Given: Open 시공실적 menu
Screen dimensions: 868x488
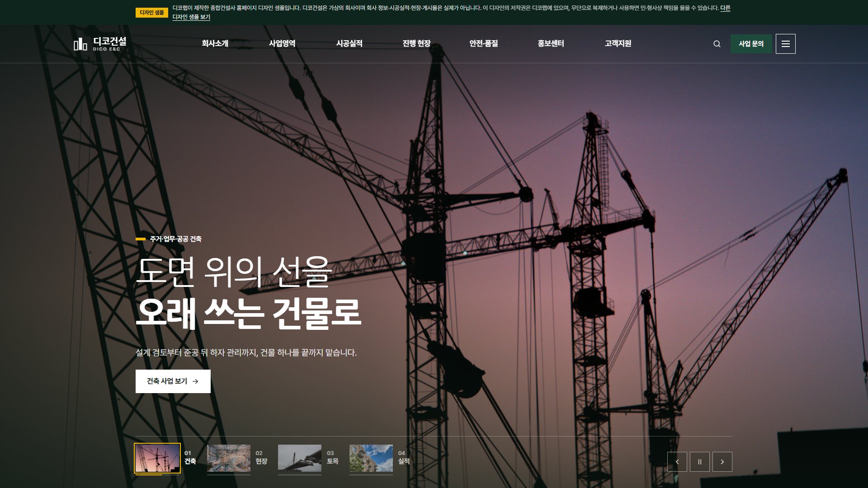Looking at the screenshot, I should point(349,43).
